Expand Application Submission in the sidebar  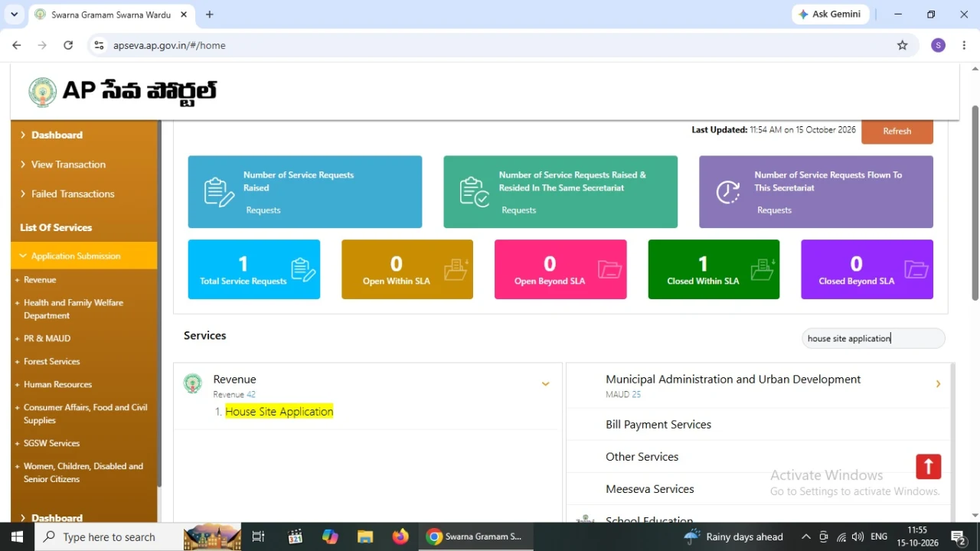click(x=84, y=256)
